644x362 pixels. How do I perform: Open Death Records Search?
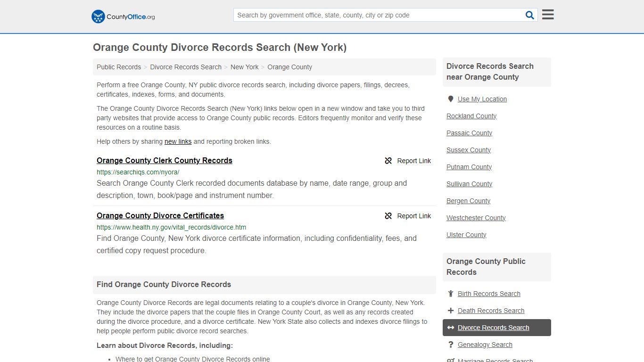click(x=491, y=311)
